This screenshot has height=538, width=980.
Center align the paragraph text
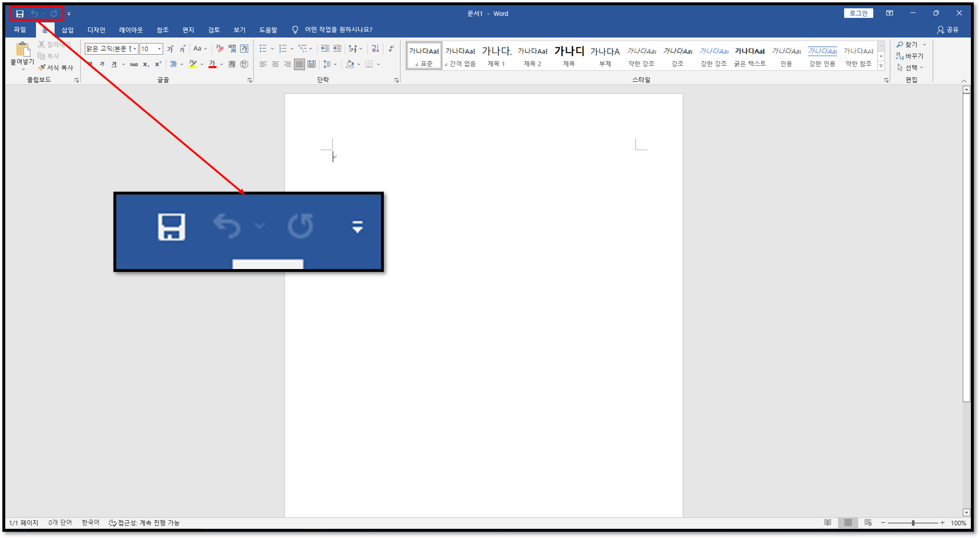click(275, 64)
